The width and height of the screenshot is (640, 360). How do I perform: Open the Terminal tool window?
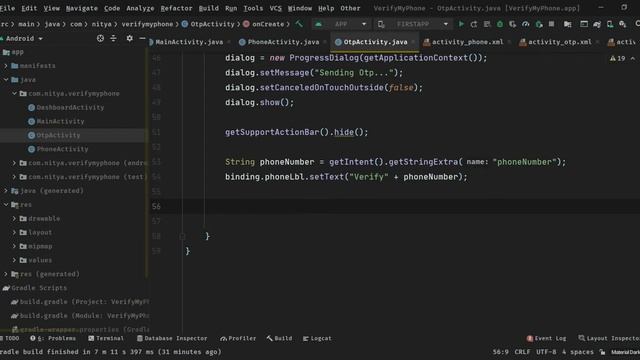pos(106,338)
